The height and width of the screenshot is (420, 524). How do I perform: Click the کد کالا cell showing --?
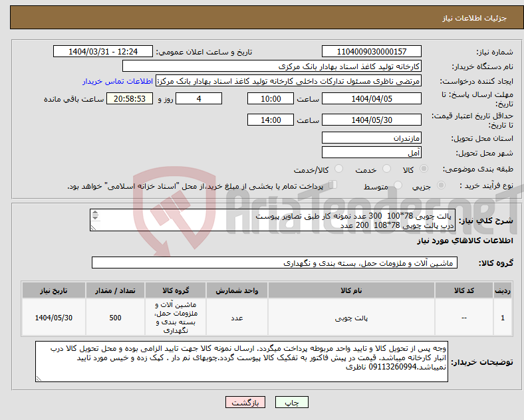tap(464, 318)
